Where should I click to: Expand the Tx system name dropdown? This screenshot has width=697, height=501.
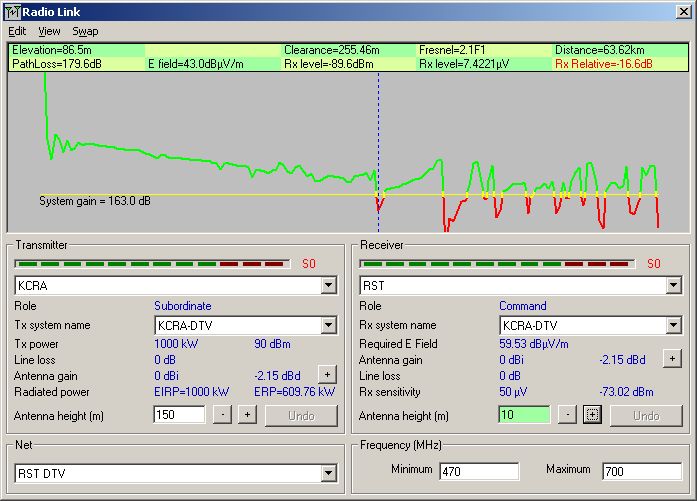[329, 325]
